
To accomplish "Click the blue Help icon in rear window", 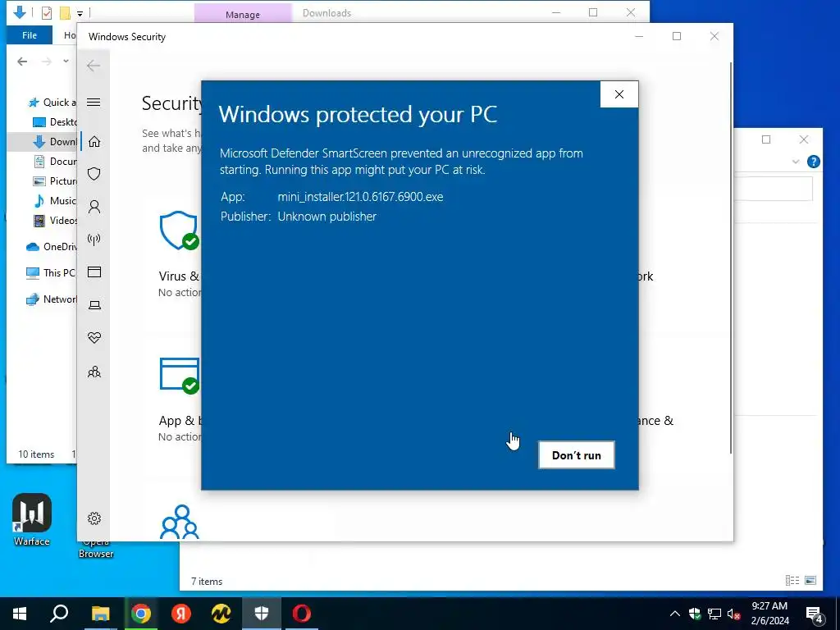I will [x=813, y=162].
